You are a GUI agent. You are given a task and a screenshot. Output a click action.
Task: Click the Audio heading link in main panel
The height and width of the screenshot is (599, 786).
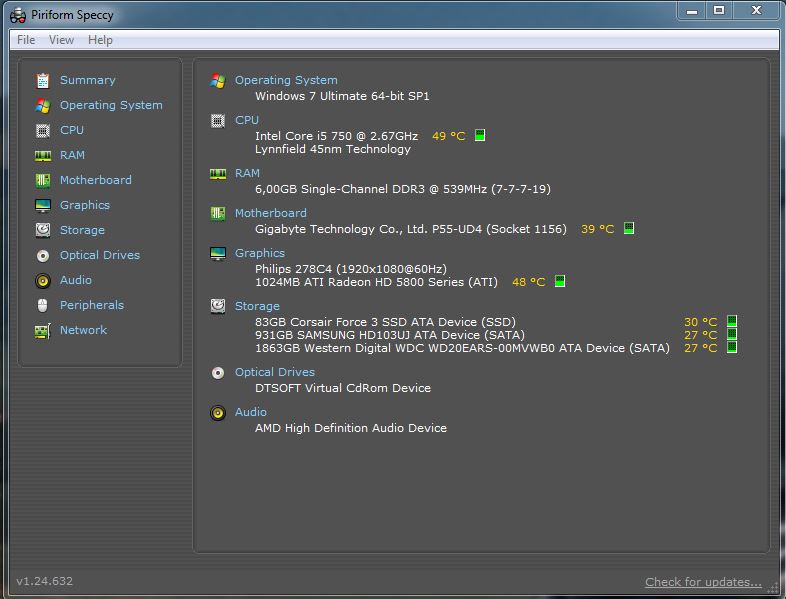pos(251,413)
